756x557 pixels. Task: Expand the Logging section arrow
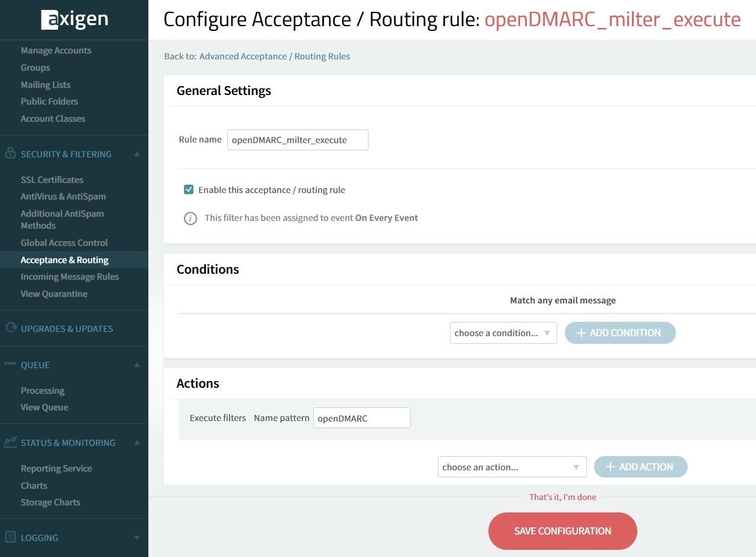pyautogui.click(x=137, y=538)
